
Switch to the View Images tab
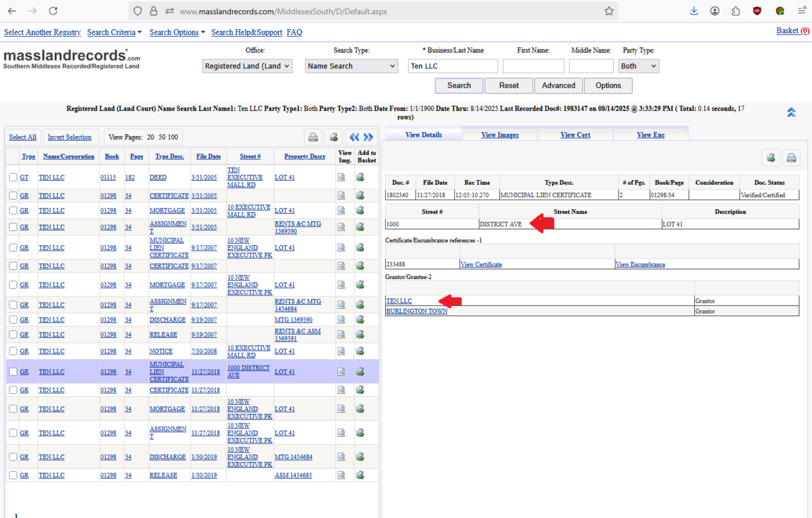[x=499, y=135]
